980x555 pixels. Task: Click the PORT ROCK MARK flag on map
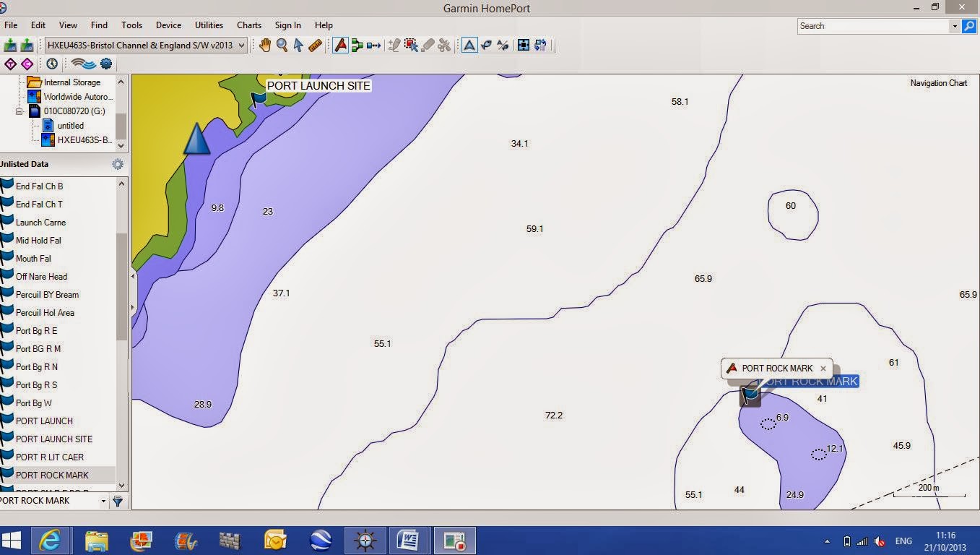coord(750,395)
